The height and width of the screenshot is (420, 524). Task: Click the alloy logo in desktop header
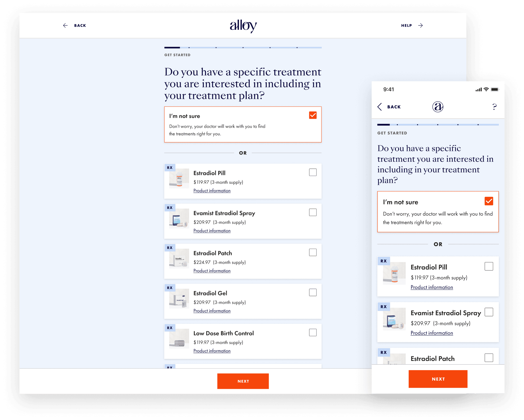pyautogui.click(x=243, y=26)
